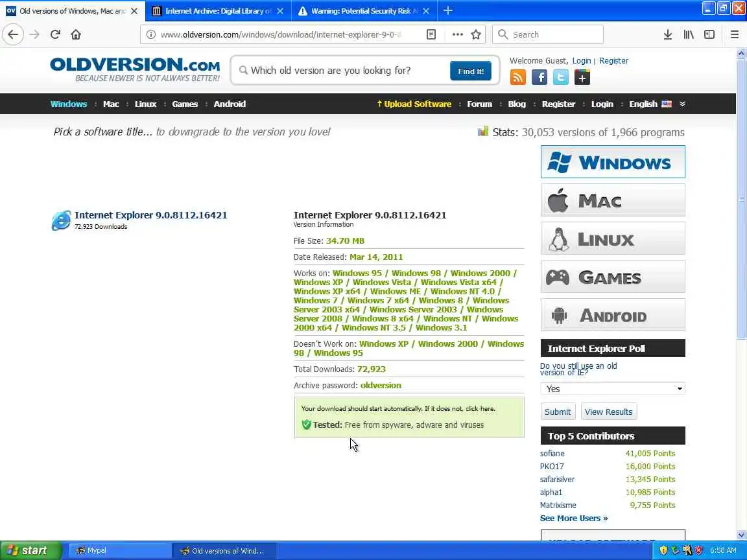747x560 pixels.
Task: Open See More Users link
Action: pyautogui.click(x=574, y=518)
